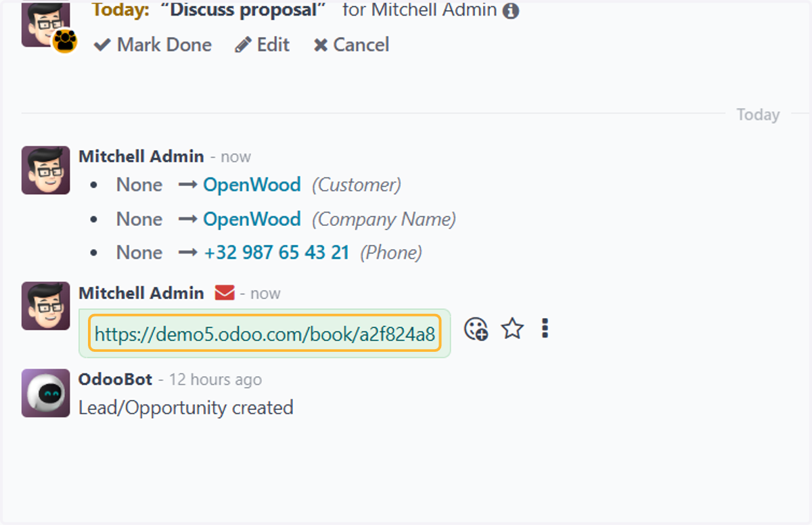The width and height of the screenshot is (812, 525).
Task: Click the OdooBot author name
Action: [x=115, y=380]
